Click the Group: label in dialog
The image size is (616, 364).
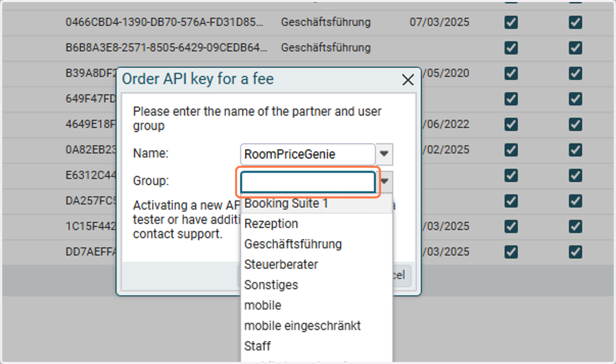click(150, 181)
